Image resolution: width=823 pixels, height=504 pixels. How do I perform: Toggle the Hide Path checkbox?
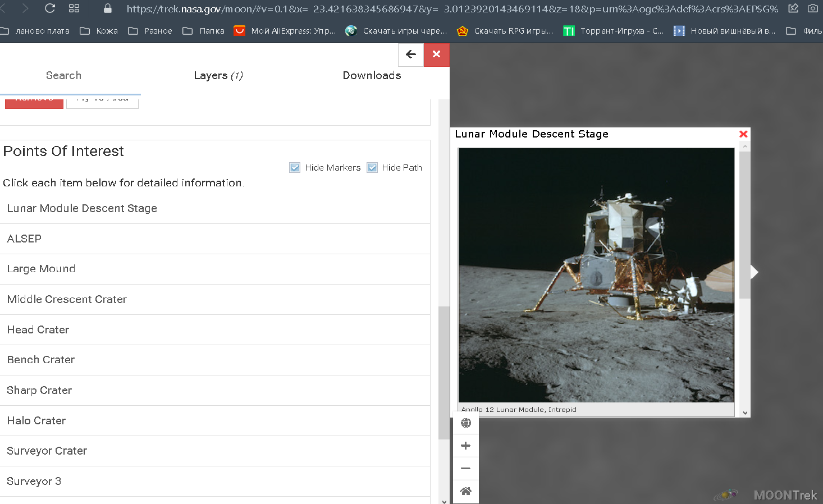pyautogui.click(x=372, y=167)
